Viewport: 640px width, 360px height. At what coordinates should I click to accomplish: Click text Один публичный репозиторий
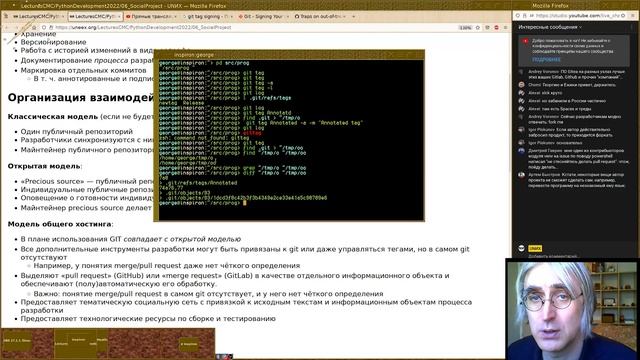point(77,131)
